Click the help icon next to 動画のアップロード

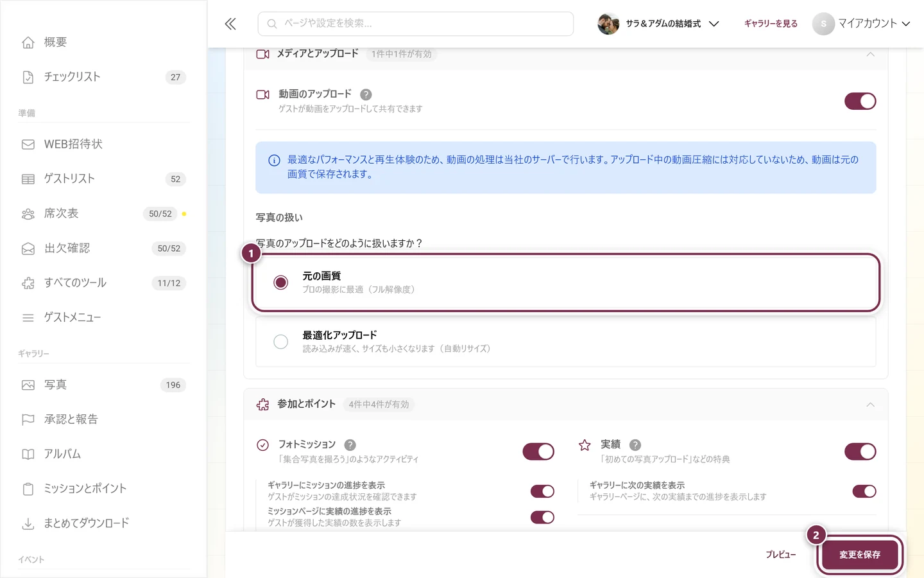click(x=366, y=94)
